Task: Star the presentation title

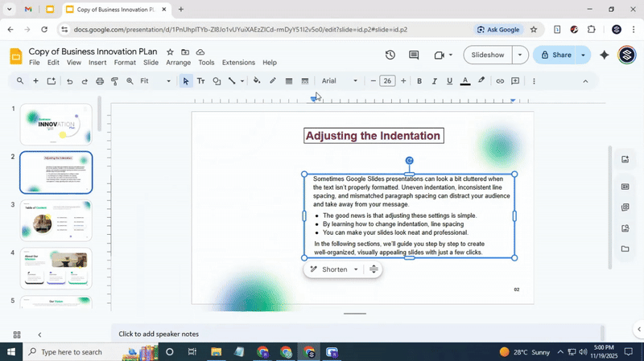Action: tap(170, 51)
